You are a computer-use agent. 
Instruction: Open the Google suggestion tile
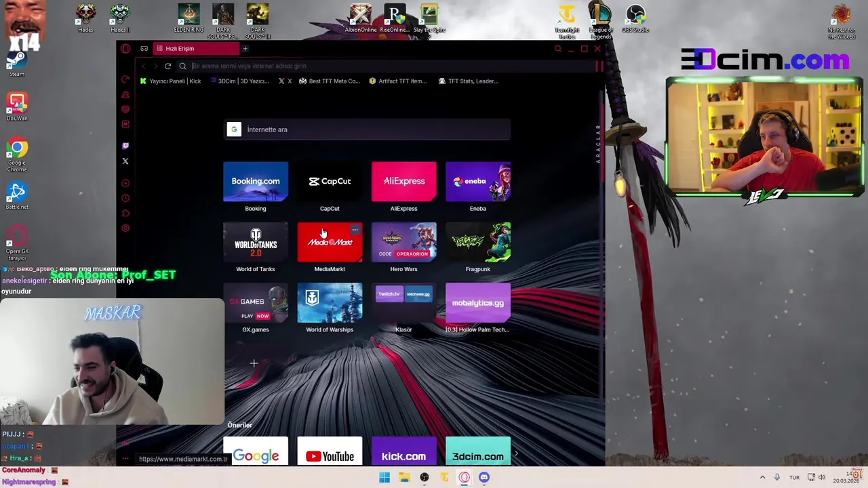[x=256, y=452]
